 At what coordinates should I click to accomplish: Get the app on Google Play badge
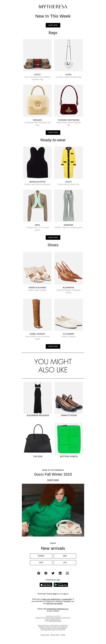[x=61, y=585]
